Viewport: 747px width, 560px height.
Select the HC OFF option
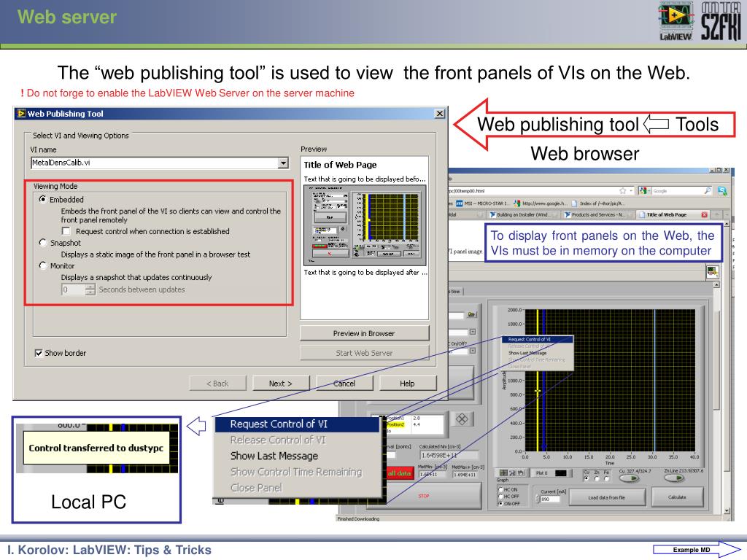point(500,496)
